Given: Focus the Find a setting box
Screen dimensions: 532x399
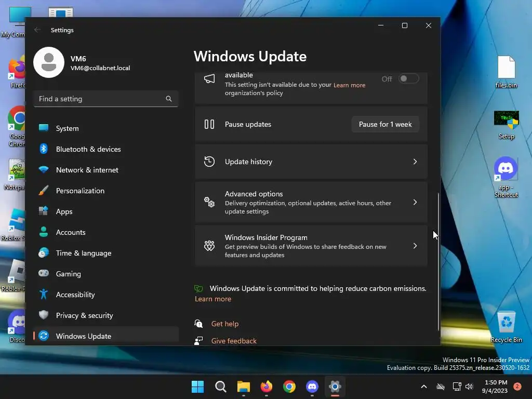Looking at the screenshot, I should click(106, 99).
